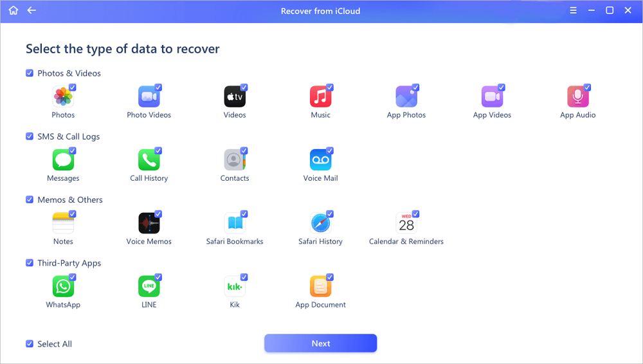This screenshot has width=643, height=364.
Task: Click the 'App Document' label
Action: (x=320, y=304)
